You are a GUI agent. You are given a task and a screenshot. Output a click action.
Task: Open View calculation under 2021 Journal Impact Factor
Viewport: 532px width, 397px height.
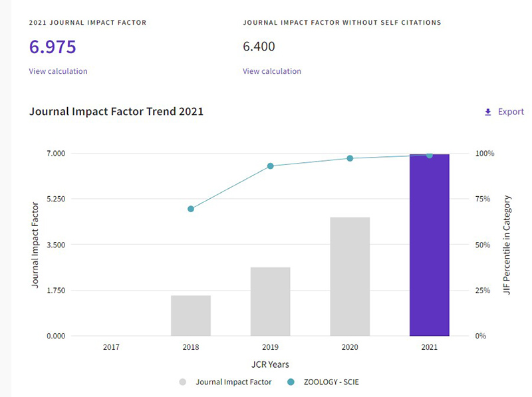coord(58,71)
